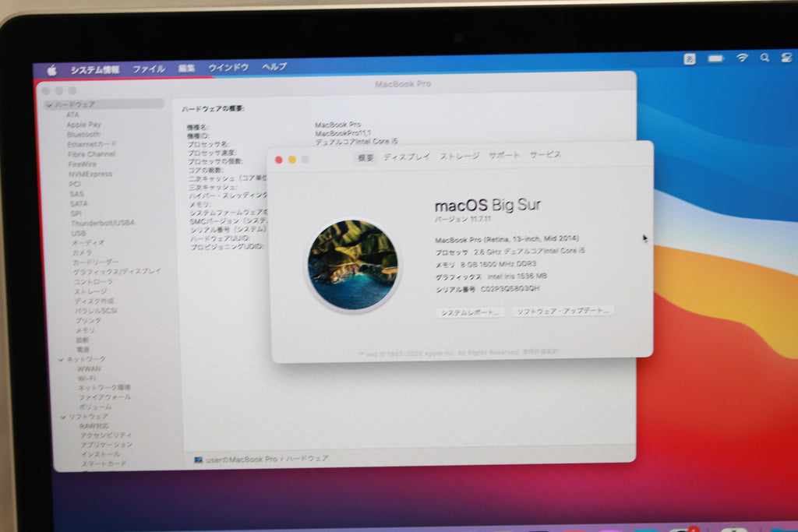The width and height of the screenshot is (798, 532).
Task: Open Control Center icon in menu bar
Action: (x=786, y=58)
